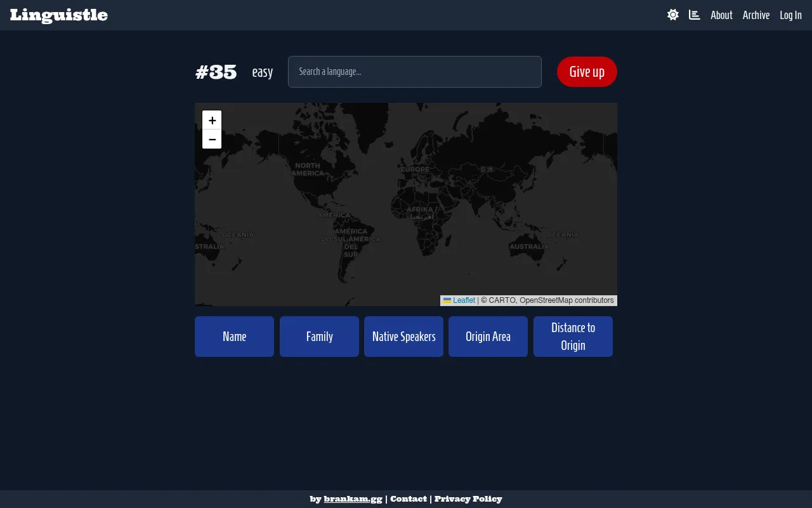Click the Family column header
This screenshot has height=508, width=812.
pos(319,337)
